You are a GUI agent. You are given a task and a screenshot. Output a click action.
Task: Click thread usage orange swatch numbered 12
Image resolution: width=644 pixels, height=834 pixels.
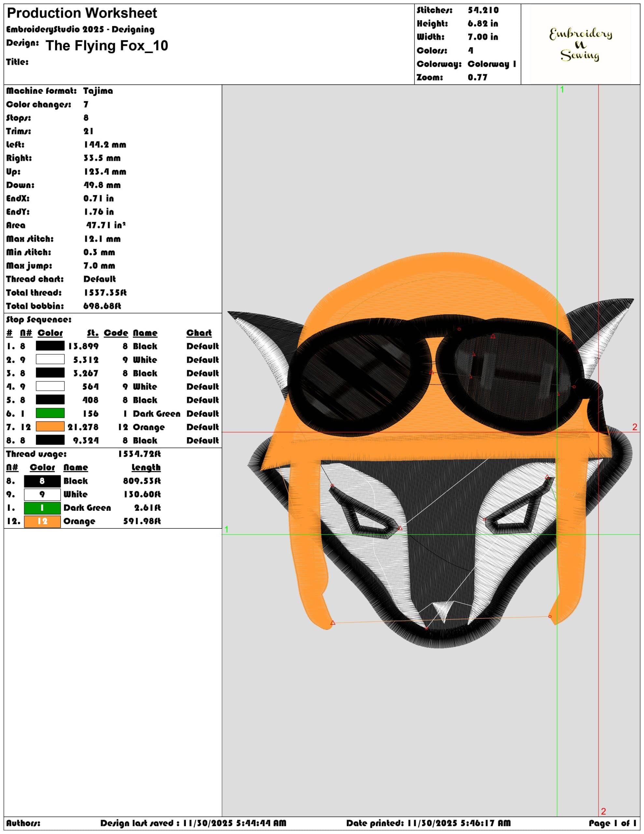(42, 521)
